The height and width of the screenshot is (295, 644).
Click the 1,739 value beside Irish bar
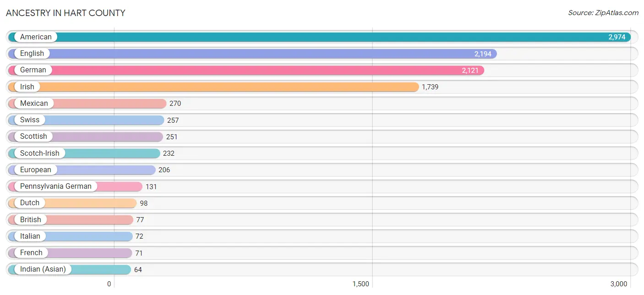pyautogui.click(x=430, y=87)
